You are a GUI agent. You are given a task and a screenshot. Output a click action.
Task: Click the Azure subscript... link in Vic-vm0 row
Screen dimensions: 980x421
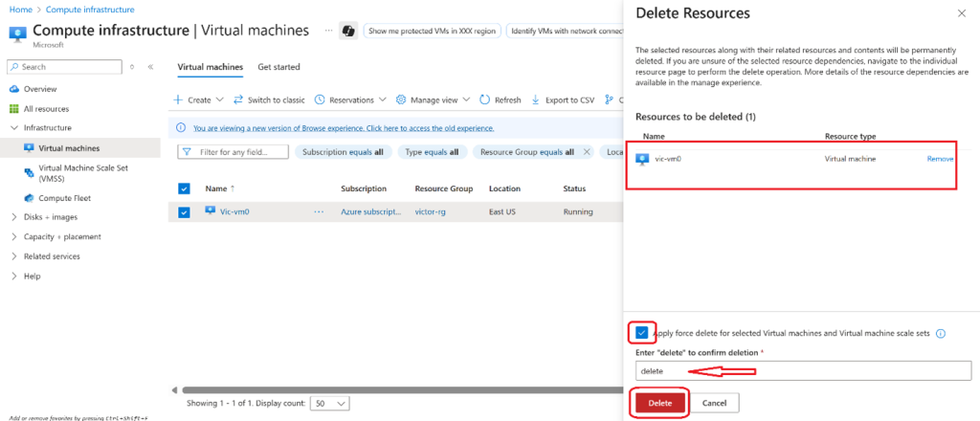tap(371, 211)
